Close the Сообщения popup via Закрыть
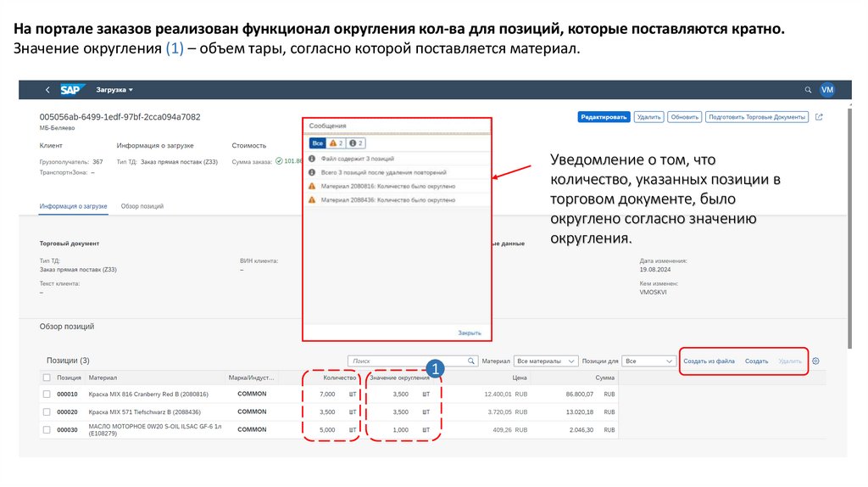 470,333
